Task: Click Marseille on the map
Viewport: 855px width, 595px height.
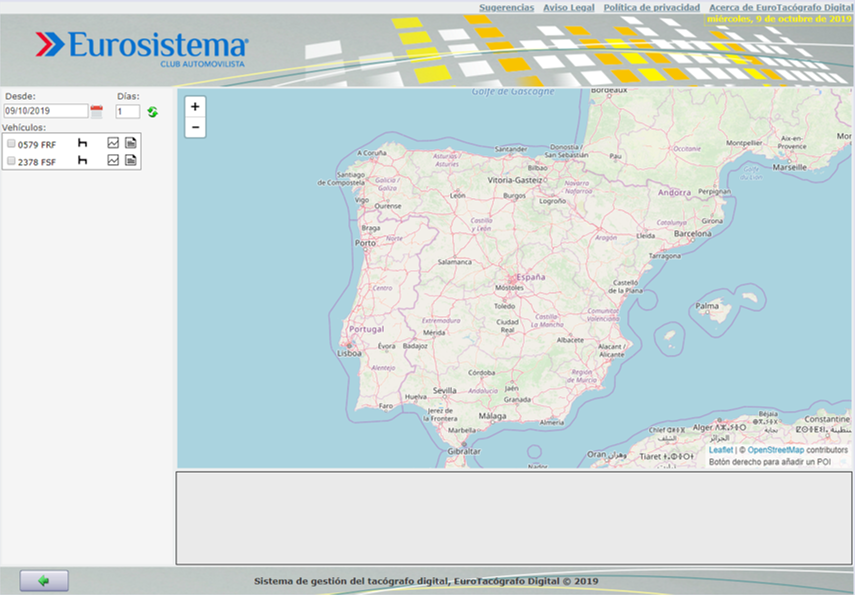Action: (x=789, y=167)
